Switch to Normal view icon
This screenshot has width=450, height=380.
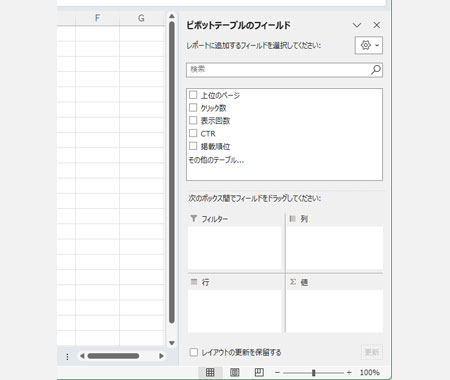[x=210, y=372]
